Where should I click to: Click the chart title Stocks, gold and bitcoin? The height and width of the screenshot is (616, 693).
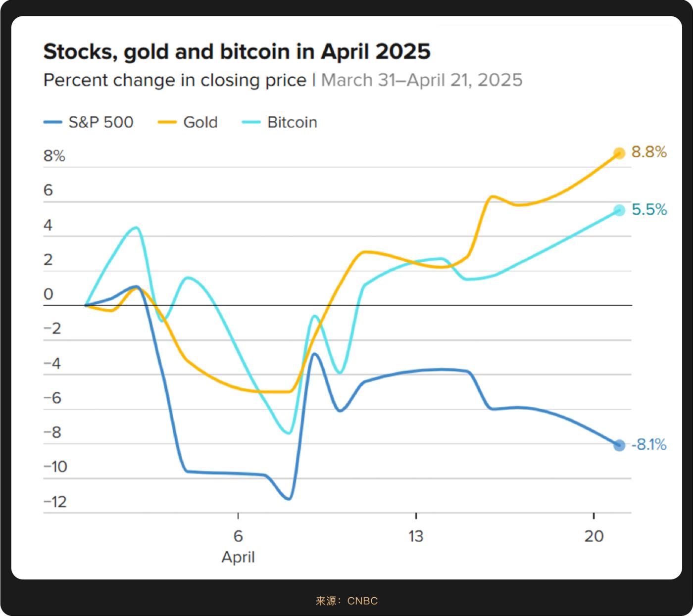pyautogui.click(x=237, y=51)
